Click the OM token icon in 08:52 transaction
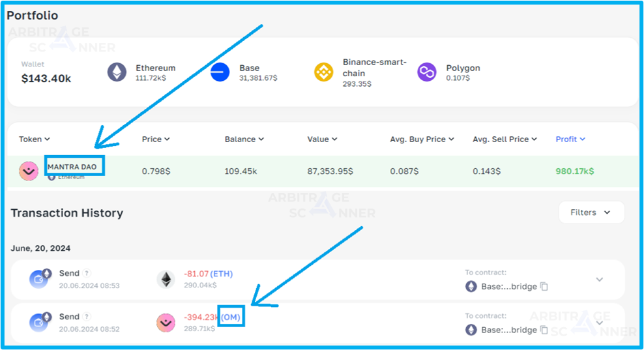Screen dimensions: 644x350 click(166, 323)
